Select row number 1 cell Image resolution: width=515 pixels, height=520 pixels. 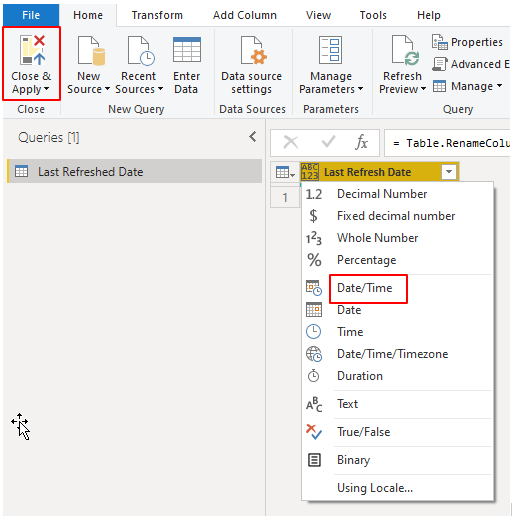[285, 197]
